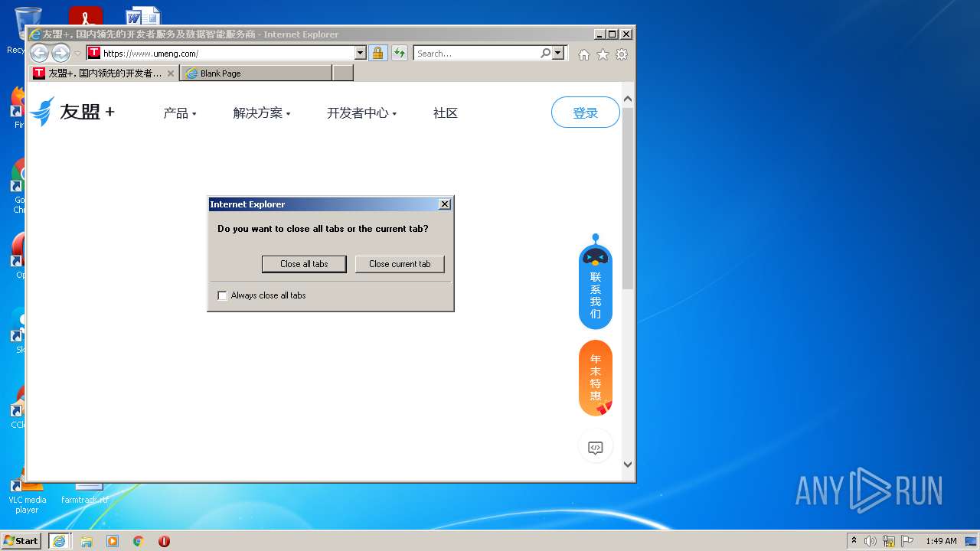Screen dimensions: 980x551
Task: Open the recent pages dropdown beside Forward
Action: point(77,54)
